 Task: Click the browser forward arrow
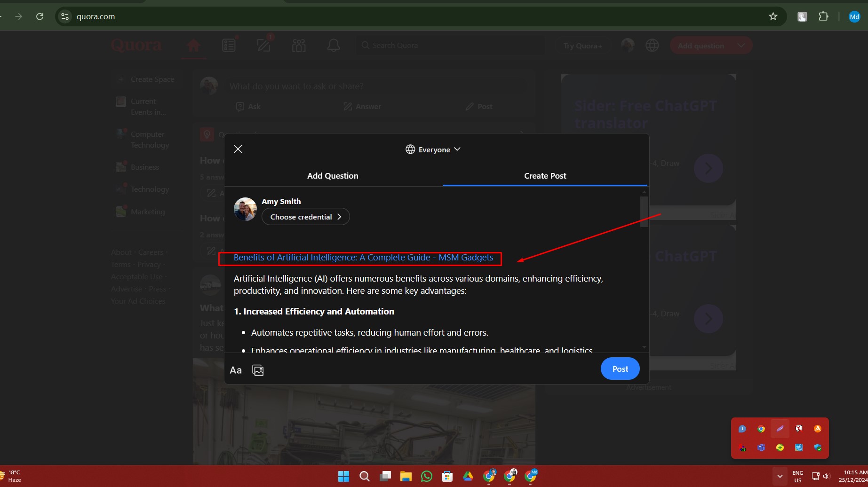18,16
